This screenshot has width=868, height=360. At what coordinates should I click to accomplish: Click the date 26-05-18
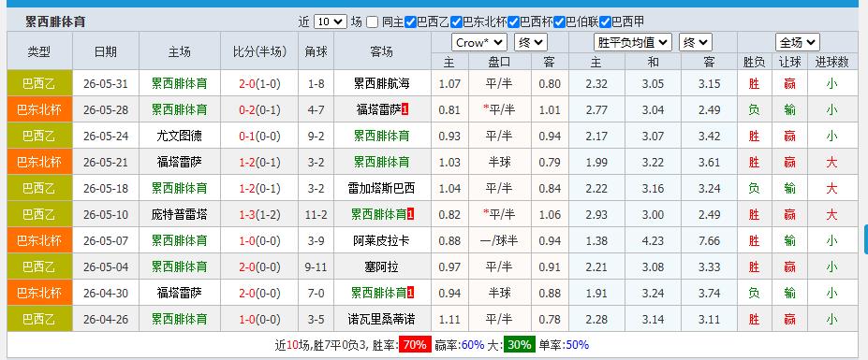pyautogui.click(x=106, y=189)
